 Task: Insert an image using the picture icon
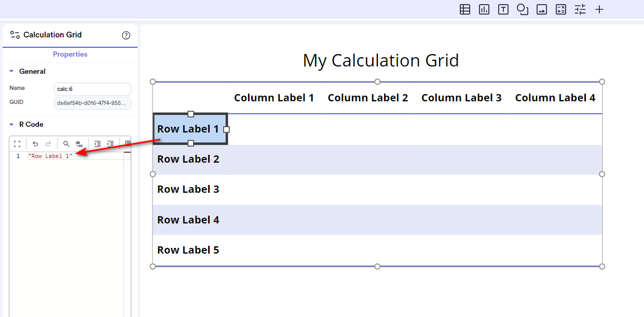541,9
